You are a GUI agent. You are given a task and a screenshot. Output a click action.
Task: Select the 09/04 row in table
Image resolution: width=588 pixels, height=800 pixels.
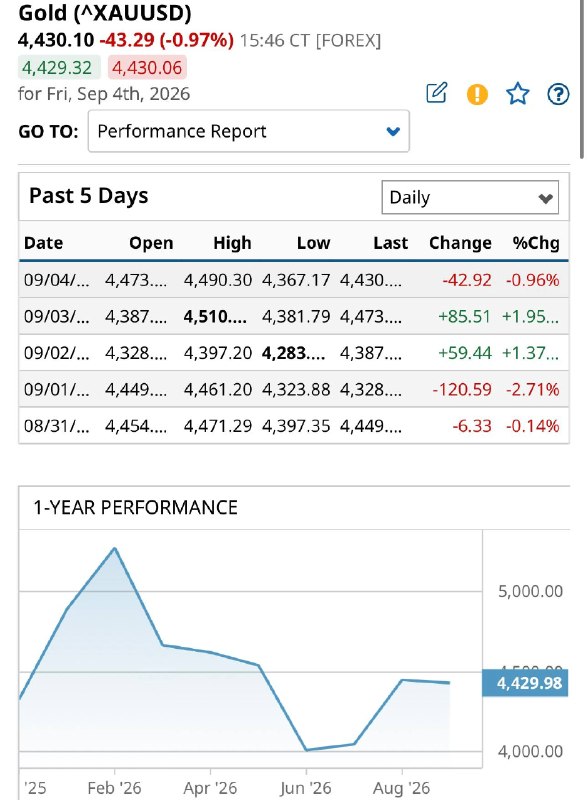click(x=294, y=280)
